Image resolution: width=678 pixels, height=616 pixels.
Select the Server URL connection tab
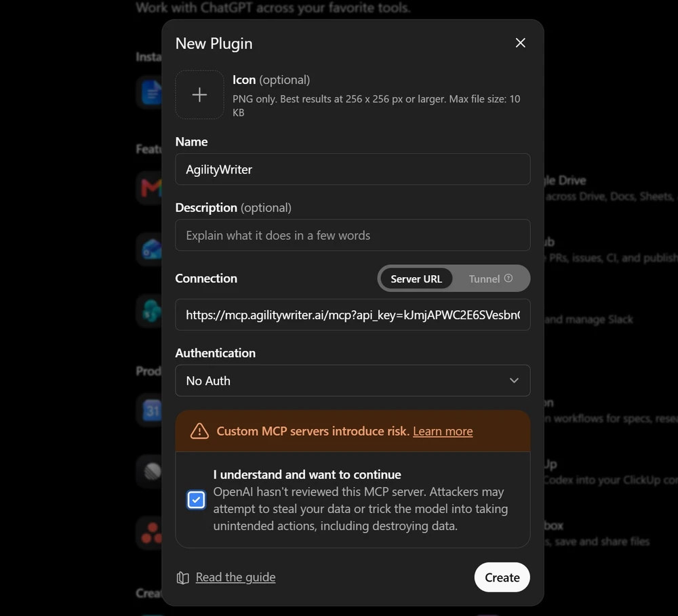tap(416, 279)
